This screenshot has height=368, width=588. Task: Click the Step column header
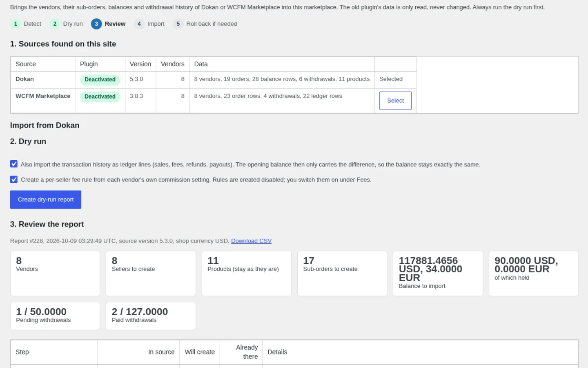click(x=54, y=352)
